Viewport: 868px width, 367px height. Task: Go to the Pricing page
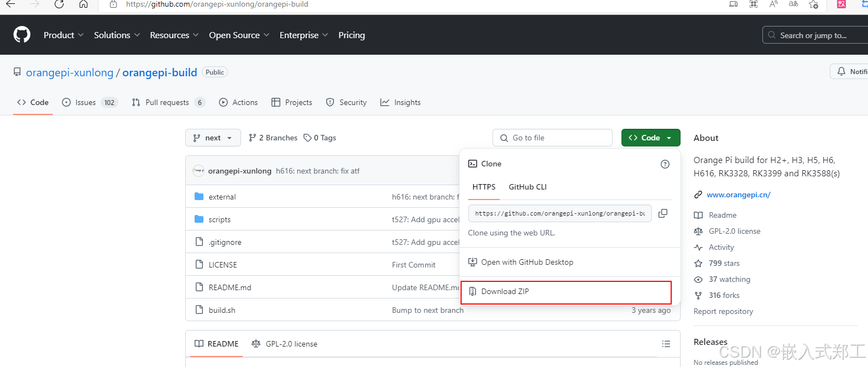[x=352, y=35]
